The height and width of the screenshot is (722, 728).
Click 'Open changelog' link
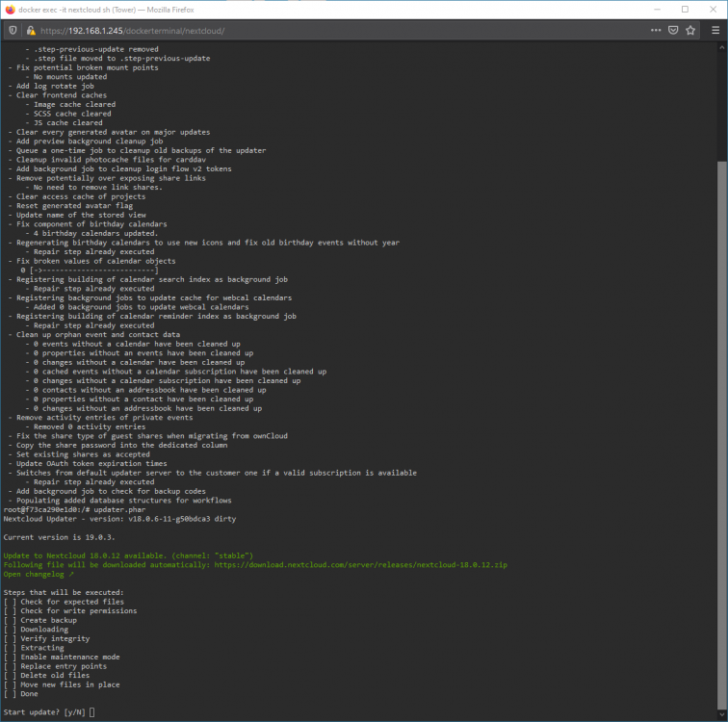[x=39, y=574]
